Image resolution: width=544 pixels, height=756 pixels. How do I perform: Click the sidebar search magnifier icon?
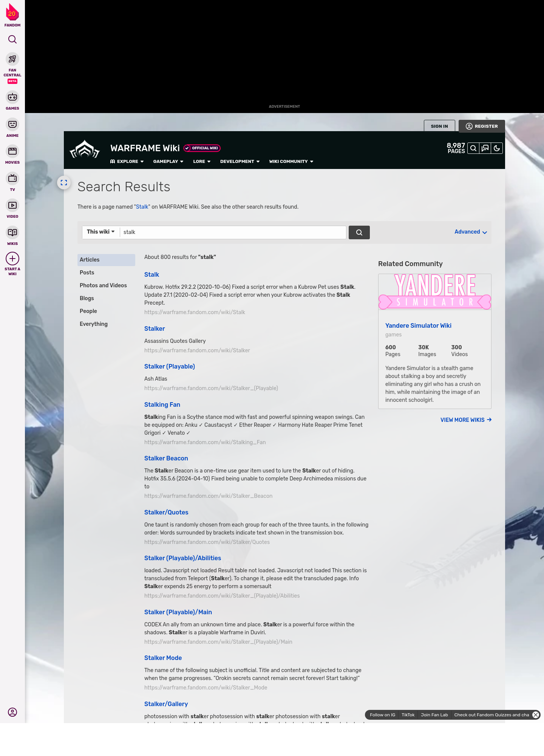[x=12, y=39]
